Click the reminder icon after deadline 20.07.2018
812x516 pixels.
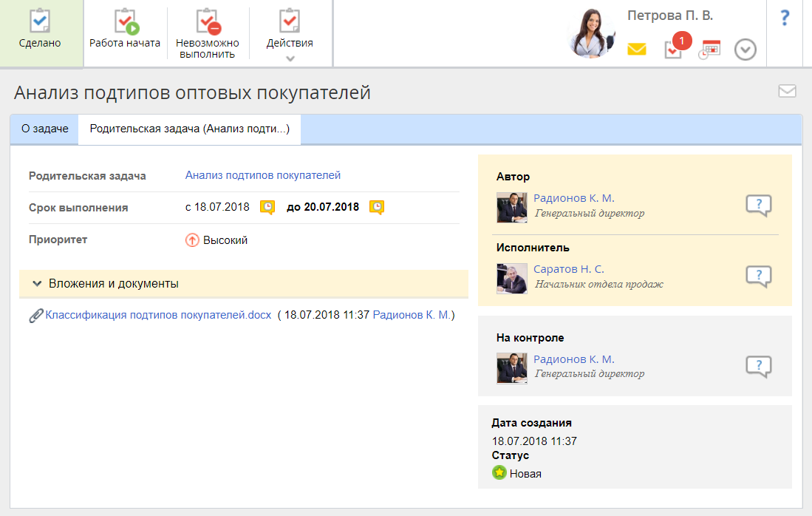click(x=377, y=207)
